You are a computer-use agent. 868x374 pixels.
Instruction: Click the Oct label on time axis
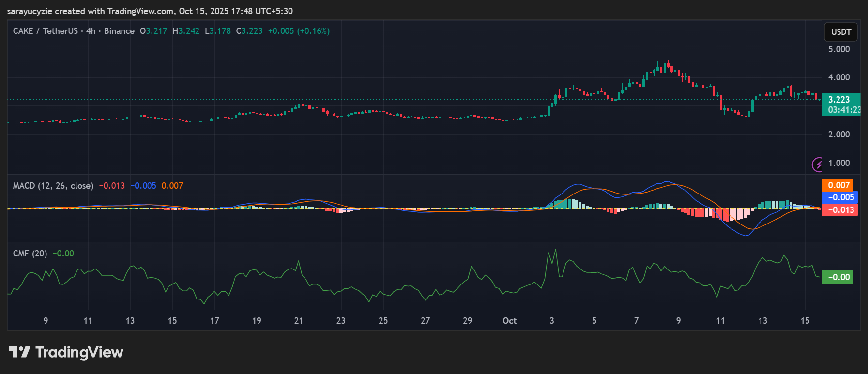(509, 321)
